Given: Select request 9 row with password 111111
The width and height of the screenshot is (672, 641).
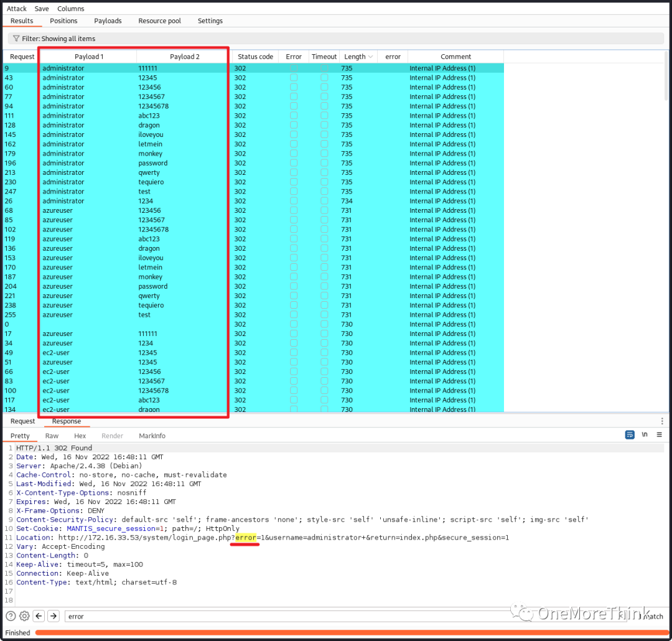Looking at the screenshot, I should pos(253,68).
